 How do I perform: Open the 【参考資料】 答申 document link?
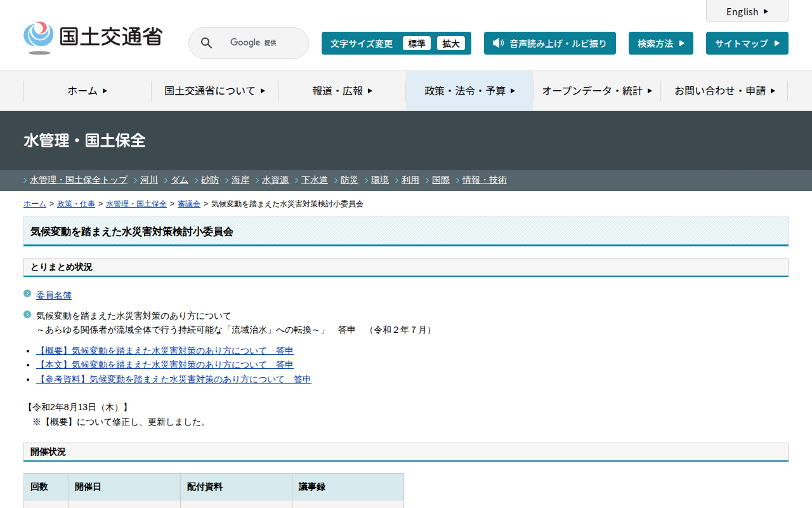click(x=174, y=379)
